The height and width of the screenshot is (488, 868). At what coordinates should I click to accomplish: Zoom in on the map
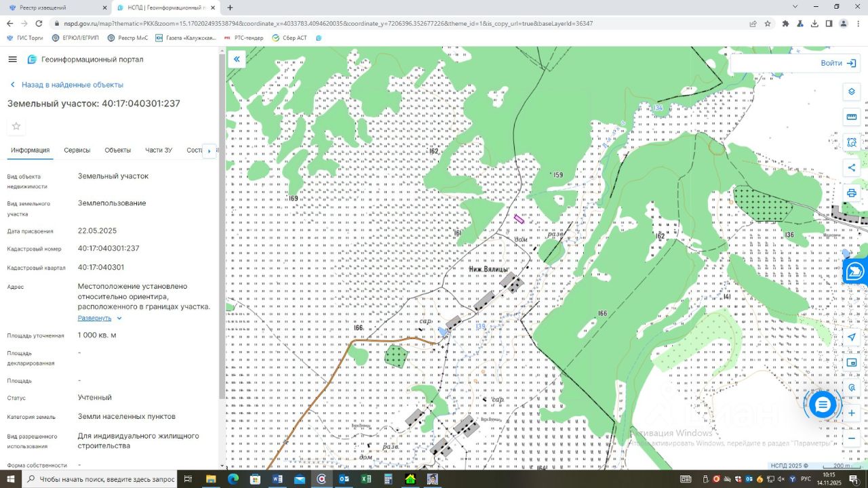[x=852, y=413]
